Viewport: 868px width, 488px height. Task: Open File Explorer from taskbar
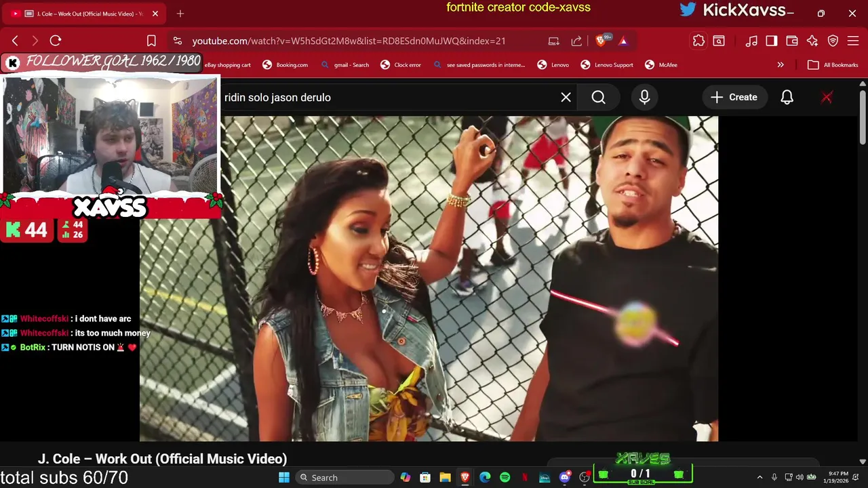[x=445, y=478]
